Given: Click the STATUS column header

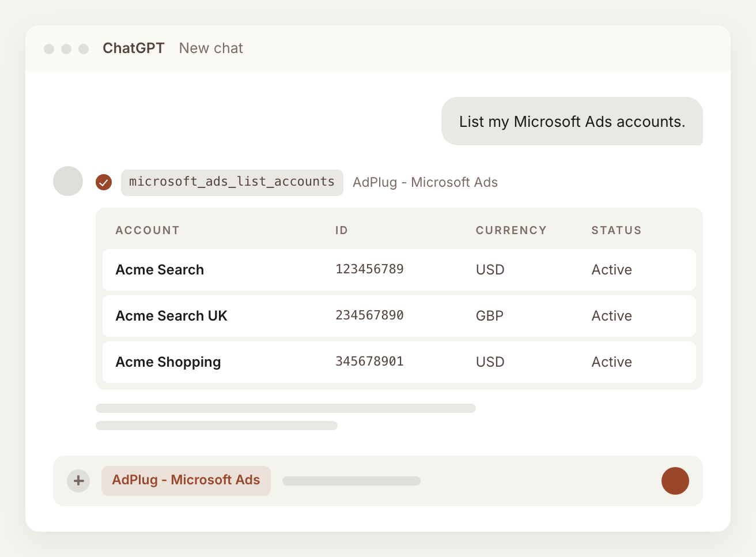Looking at the screenshot, I should (617, 230).
